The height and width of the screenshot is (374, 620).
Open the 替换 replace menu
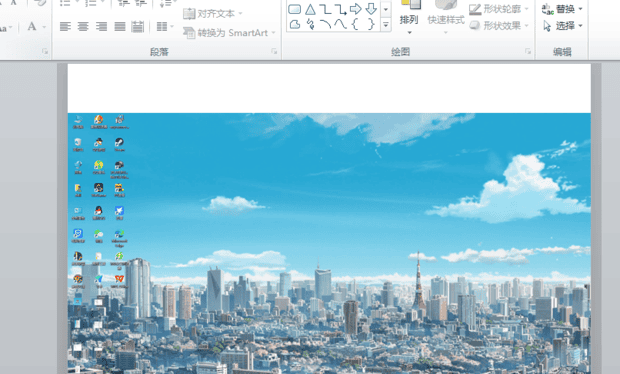562,9
